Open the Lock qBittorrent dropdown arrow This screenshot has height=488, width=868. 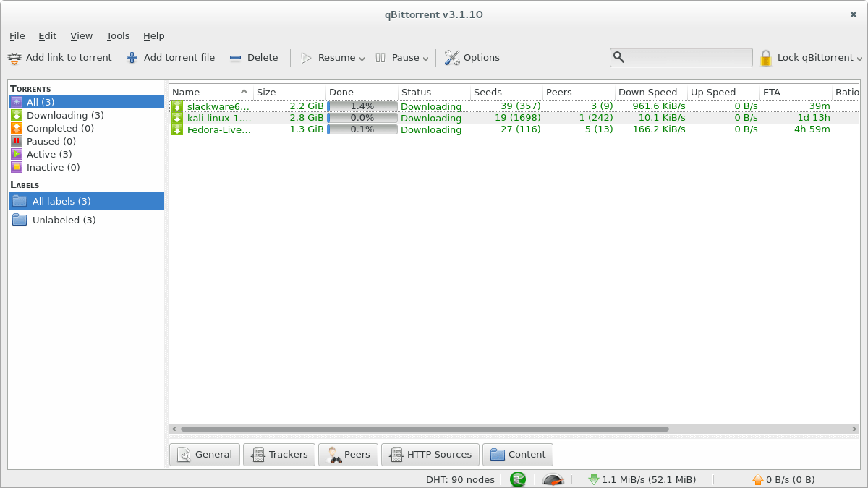click(x=859, y=58)
